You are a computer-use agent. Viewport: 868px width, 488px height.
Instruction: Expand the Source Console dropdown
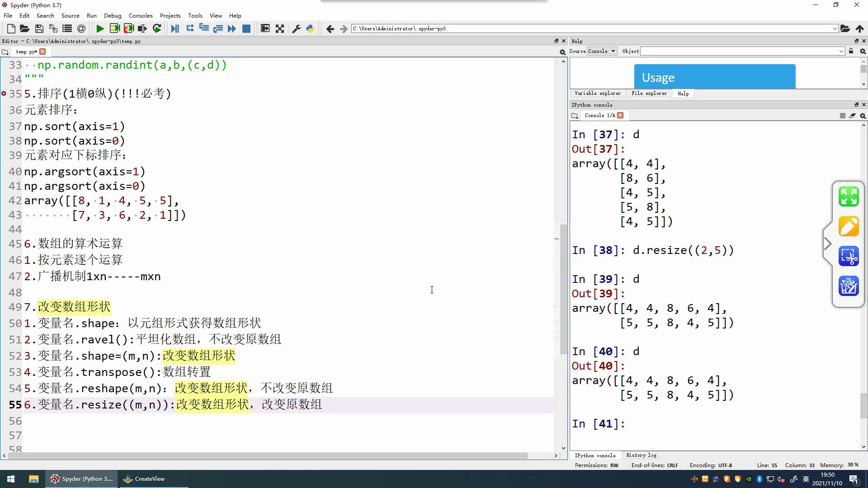613,51
